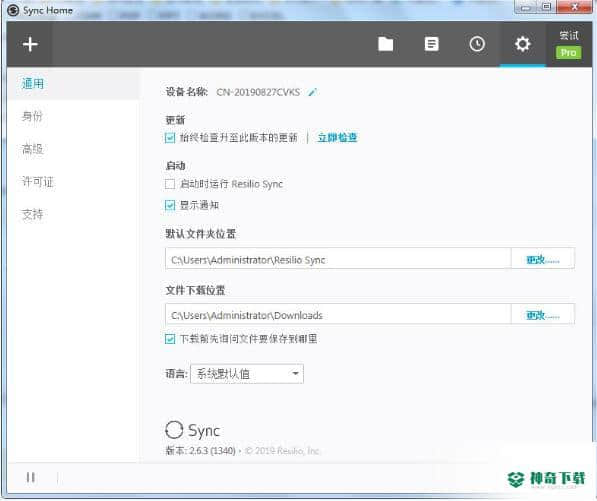Toggle ask-where-to-save before download checkbox
Screen dimensions: 597x501
pos(170,339)
